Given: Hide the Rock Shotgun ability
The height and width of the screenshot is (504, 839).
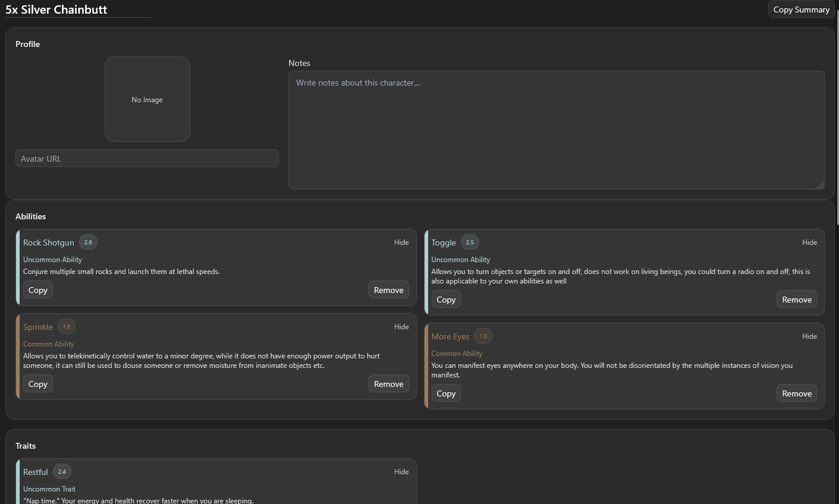Looking at the screenshot, I should click(x=401, y=242).
